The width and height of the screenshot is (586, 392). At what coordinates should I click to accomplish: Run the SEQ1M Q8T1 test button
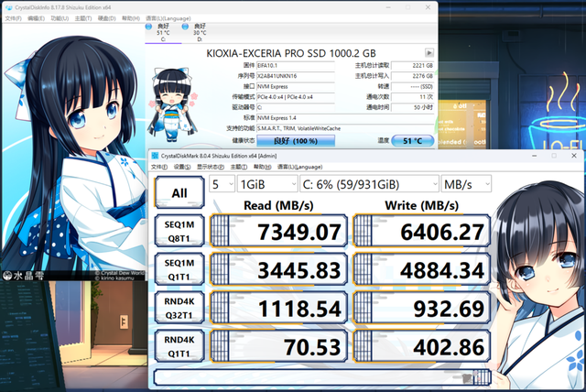tap(179, 231)
